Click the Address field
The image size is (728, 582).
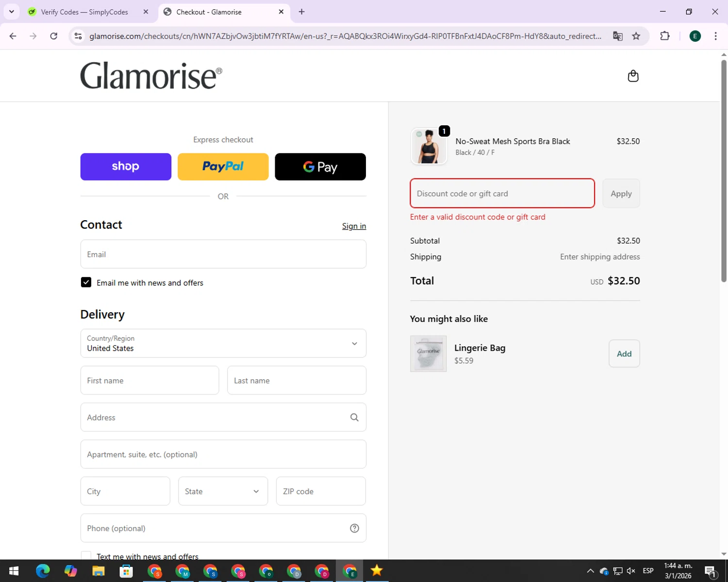click(x=223, y=417)
